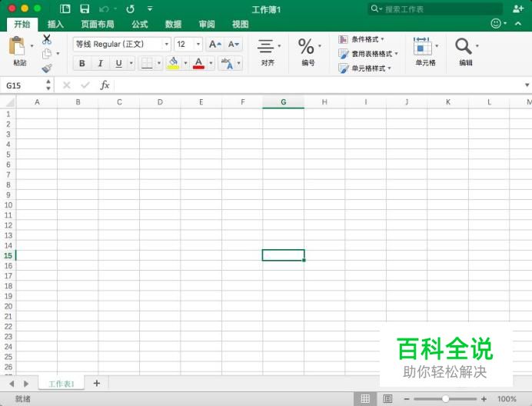Switch to the 插入 (Insert) tab
532x406 pixels.
click(x=55, y=24)
